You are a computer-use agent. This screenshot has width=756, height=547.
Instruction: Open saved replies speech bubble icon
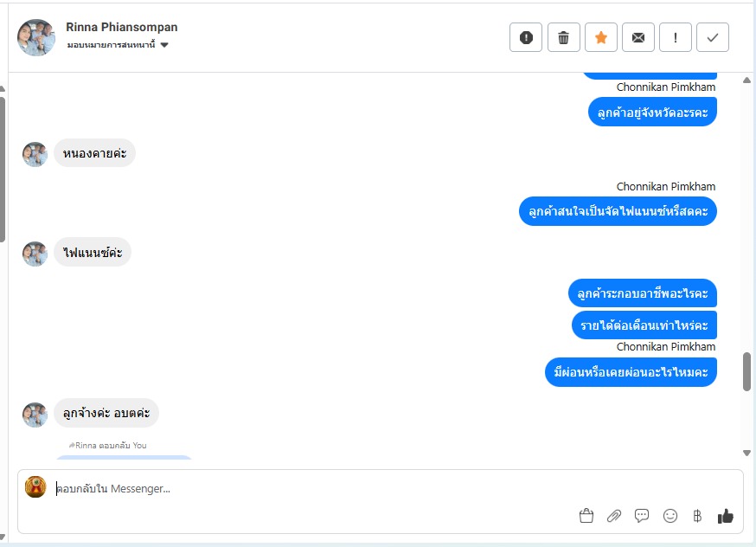[x=642, y=516]
